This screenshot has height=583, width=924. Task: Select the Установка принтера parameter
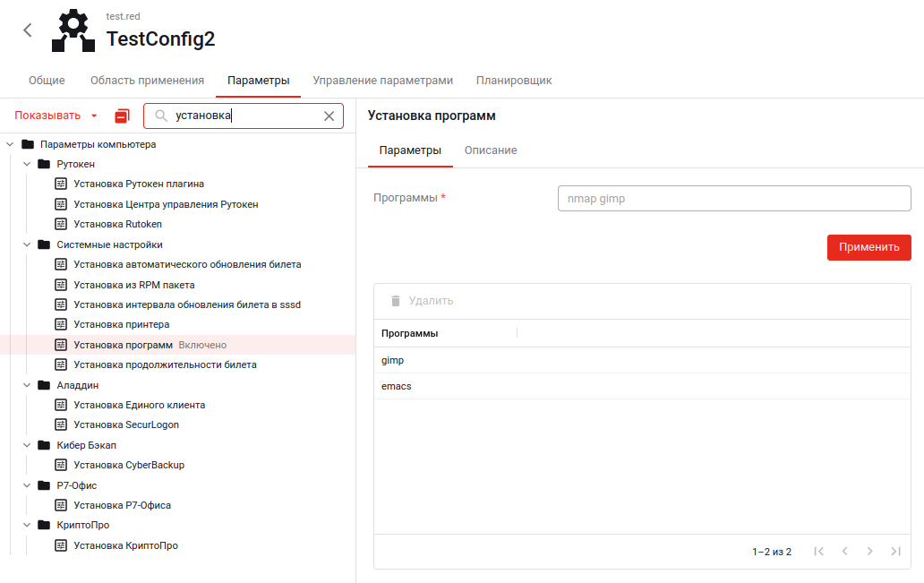click(121, 324)
